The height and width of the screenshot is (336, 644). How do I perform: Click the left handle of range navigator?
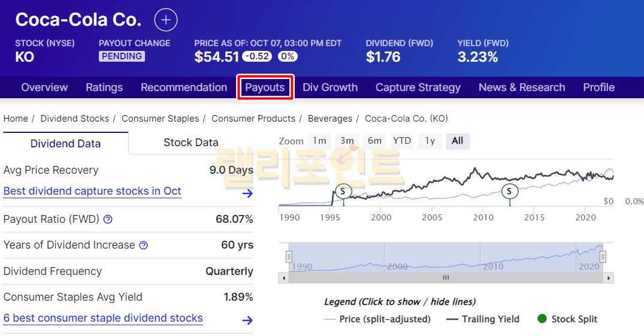coord(289,256)
